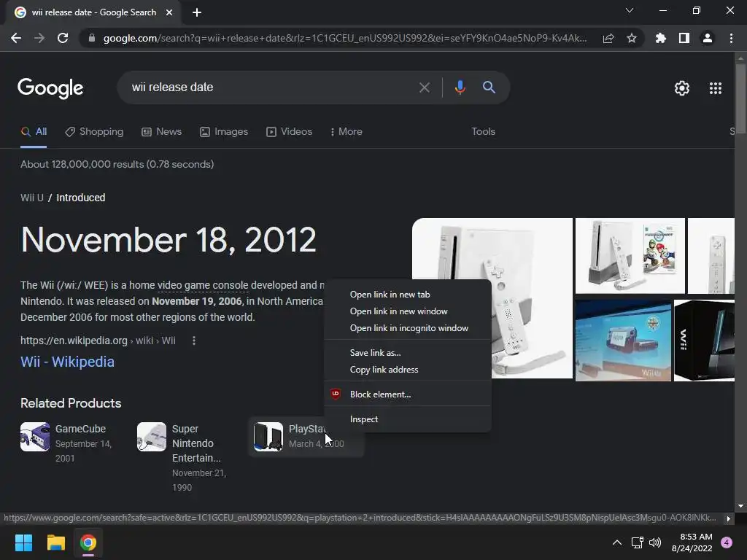Screen dimensions: 747x560
Task: Clear the search box with the X
Action: pos(424,87)
